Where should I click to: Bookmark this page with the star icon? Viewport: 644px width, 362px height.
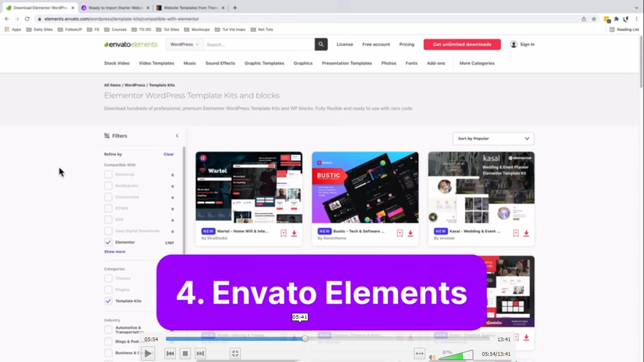coord(594,19)
